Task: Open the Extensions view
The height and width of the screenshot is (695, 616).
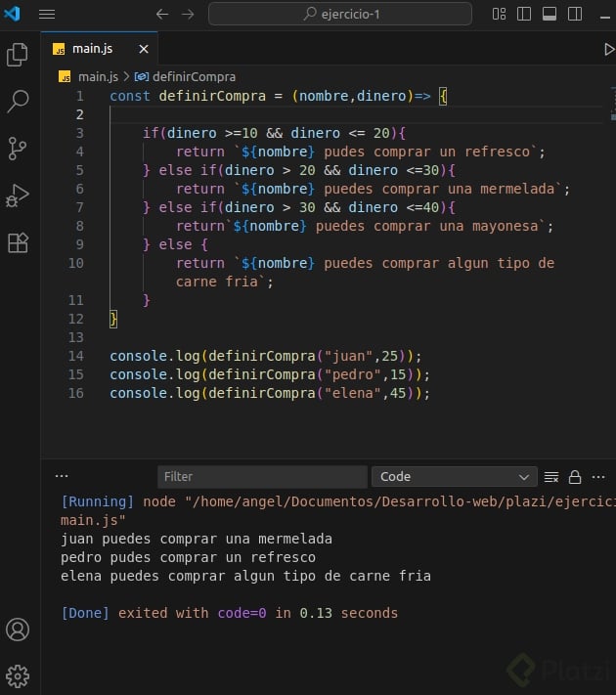Action: click(x=18, y=242)
